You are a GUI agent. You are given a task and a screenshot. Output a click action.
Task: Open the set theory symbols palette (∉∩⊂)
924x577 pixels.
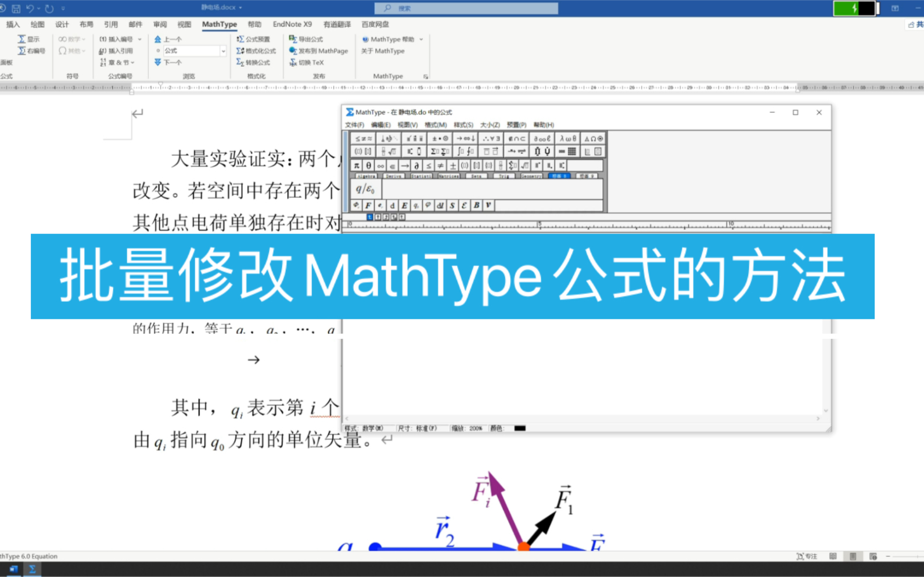516,139
